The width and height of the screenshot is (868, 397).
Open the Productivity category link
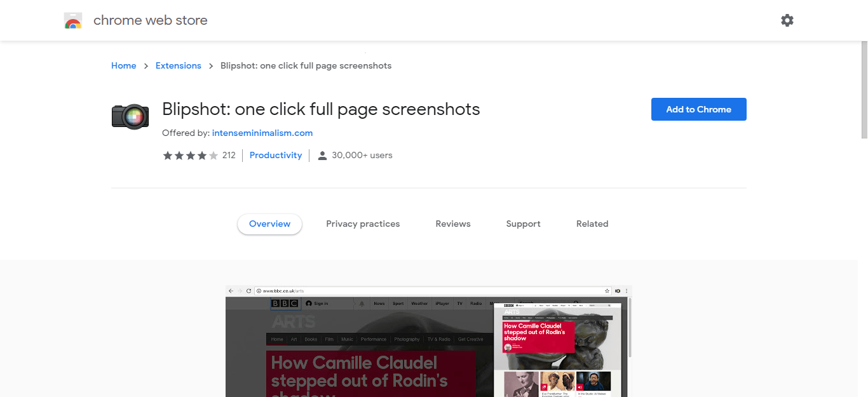click(276, 155)
